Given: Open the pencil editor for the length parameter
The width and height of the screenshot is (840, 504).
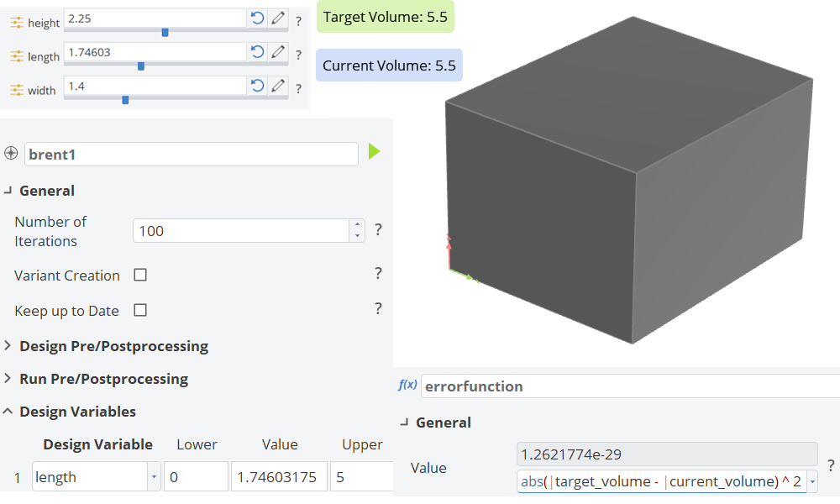Looking at the screenshot, I should [278, 51].
